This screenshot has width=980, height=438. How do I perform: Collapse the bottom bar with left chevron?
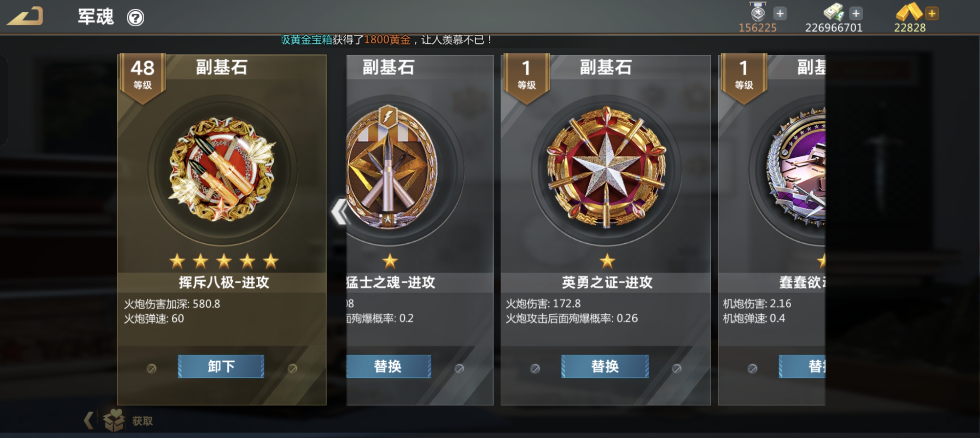tap(89, 420)
